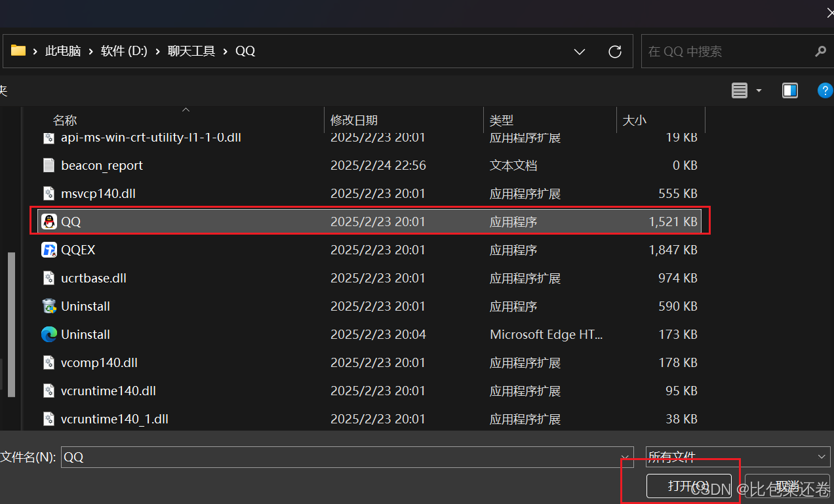
Task: Open the help icon
Action: pyautogui.click(x=825, y=90)
